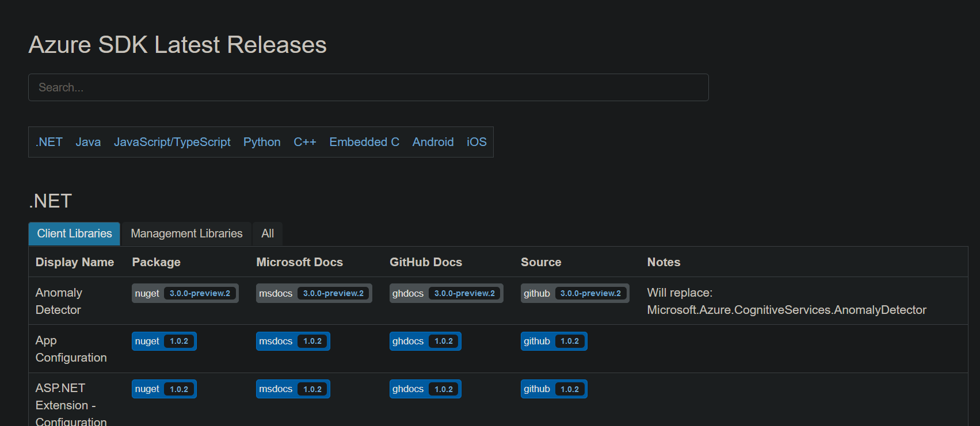Switch to the All tab
This screenshot has height=426, width=980.
(x=268, y=234)
